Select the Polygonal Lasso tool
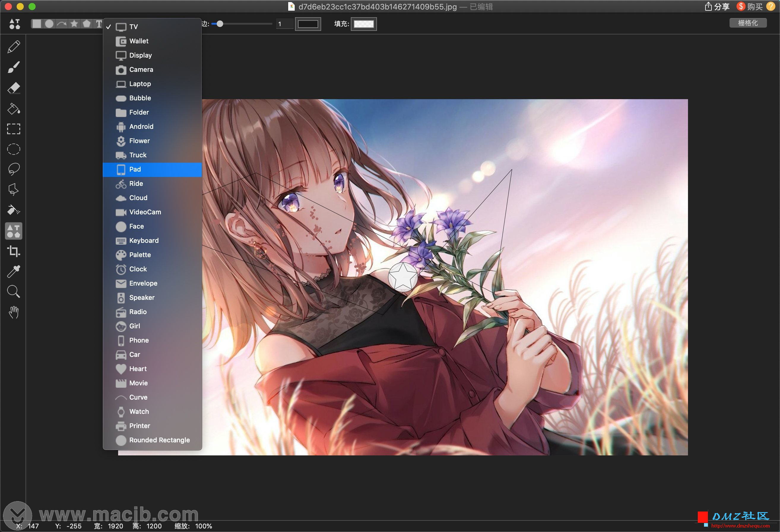 click(x=13, y=190)
